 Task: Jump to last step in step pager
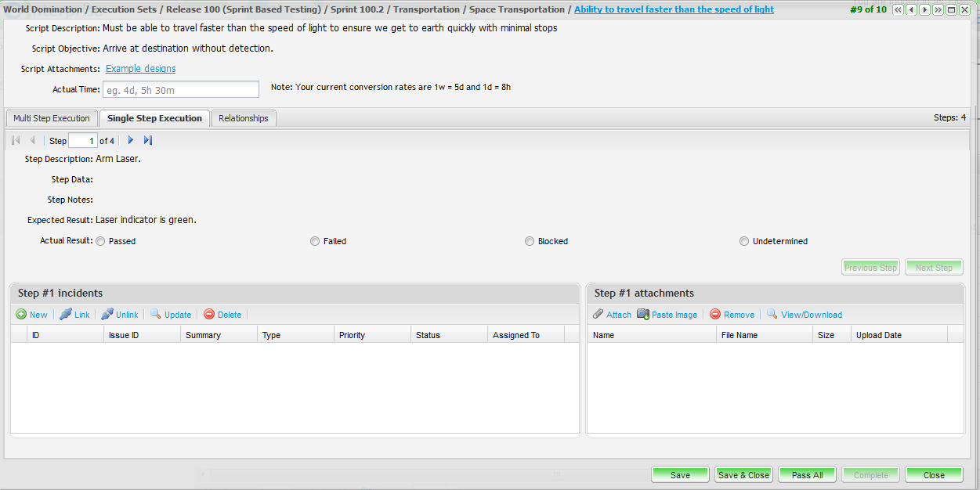coord(148,141)
